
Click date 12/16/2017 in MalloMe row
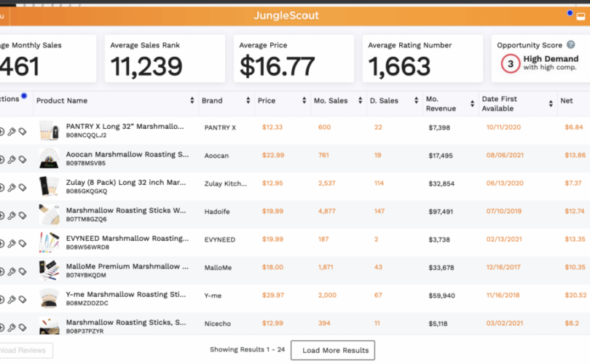[503, 267]
